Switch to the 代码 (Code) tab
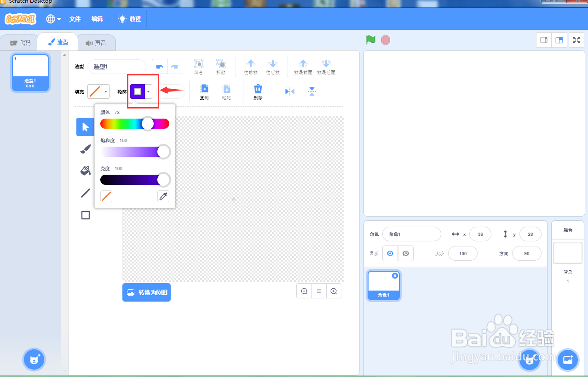The width and height of the screenshot is (588, 377). click(x=21, y=42)
